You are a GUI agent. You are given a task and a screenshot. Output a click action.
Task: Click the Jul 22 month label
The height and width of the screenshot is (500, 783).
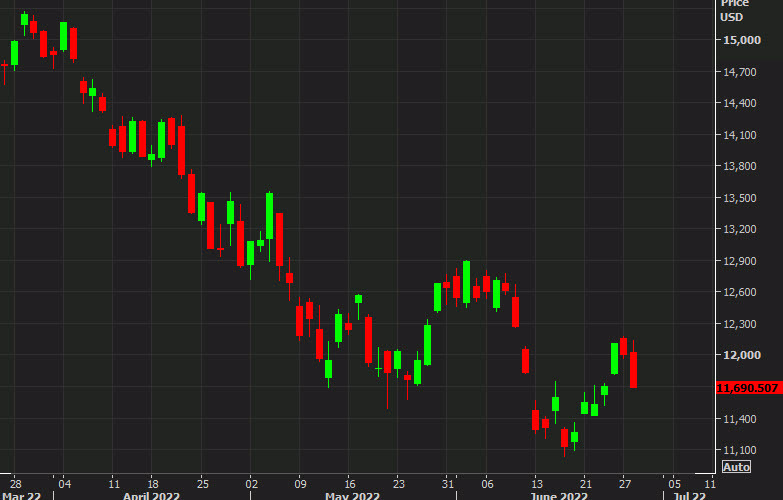[689, 496]
